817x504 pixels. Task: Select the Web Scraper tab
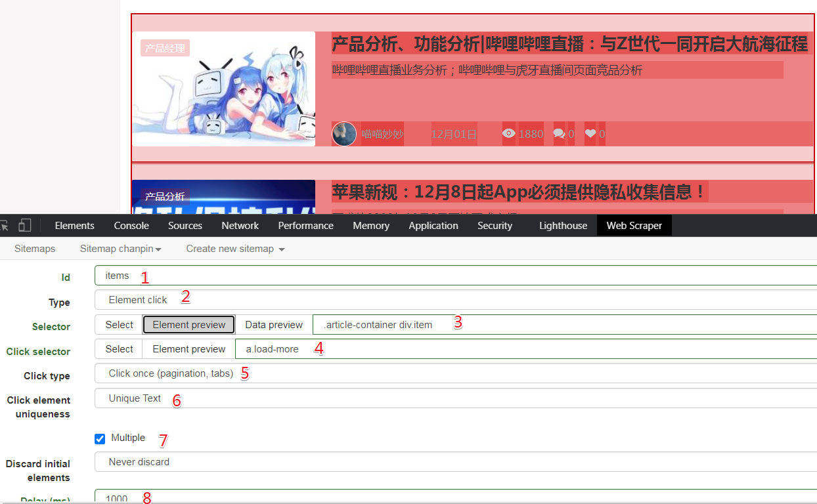coord(633,225)
